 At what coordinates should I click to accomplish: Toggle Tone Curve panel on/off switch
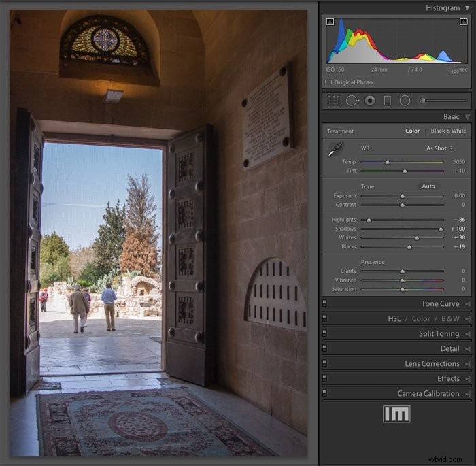tap(324, 303)
